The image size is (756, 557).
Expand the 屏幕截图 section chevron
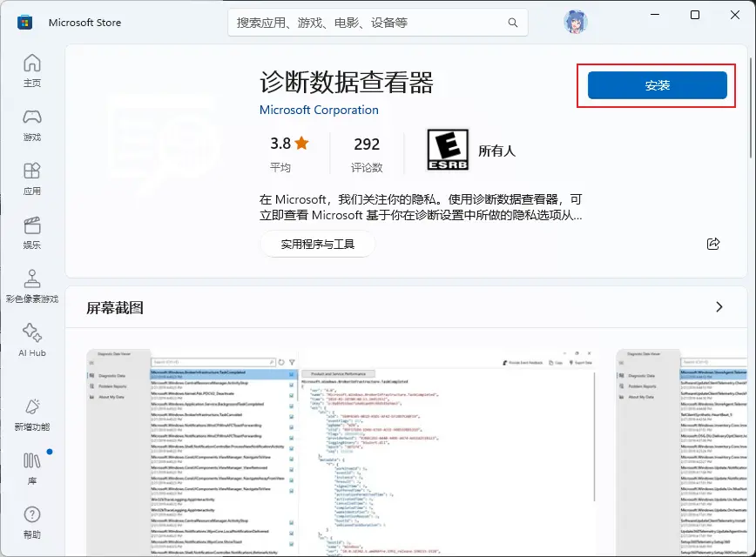[719, 307]
